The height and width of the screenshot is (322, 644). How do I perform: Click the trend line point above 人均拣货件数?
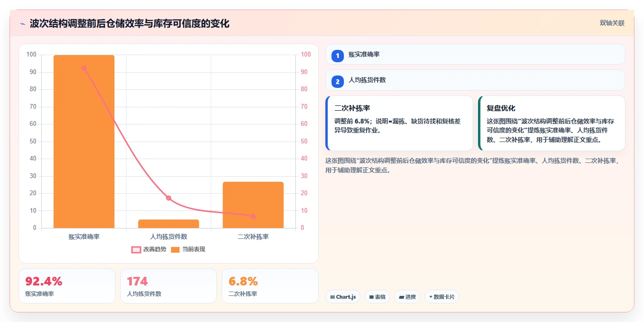click(x=168, y=198)
